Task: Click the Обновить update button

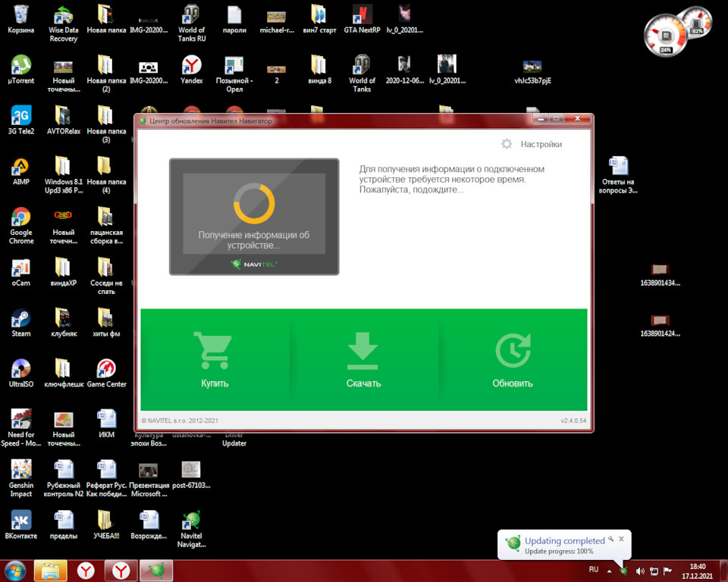Action: (513, 360)
